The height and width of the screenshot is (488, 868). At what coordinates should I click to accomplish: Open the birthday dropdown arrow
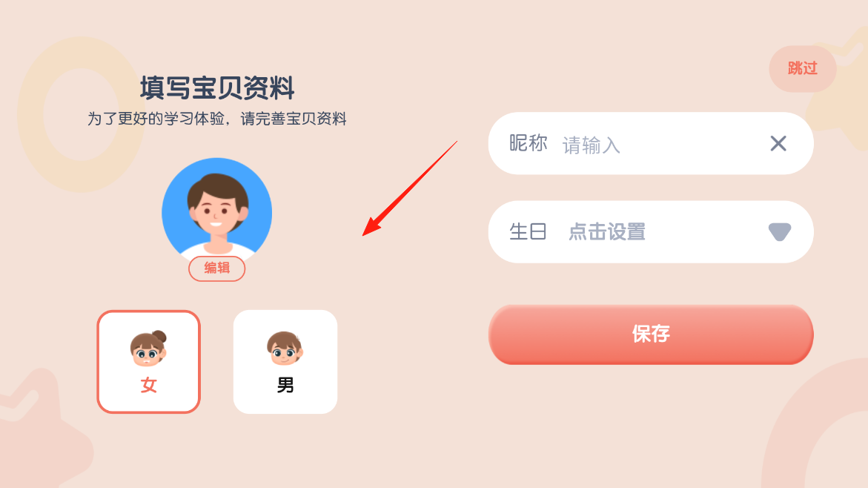[780, 231]
